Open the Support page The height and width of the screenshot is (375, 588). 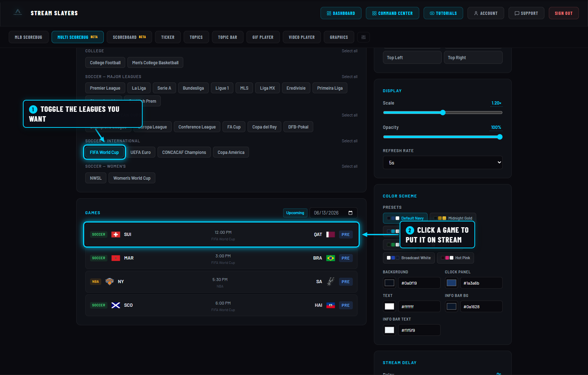(x=526, y=13)
